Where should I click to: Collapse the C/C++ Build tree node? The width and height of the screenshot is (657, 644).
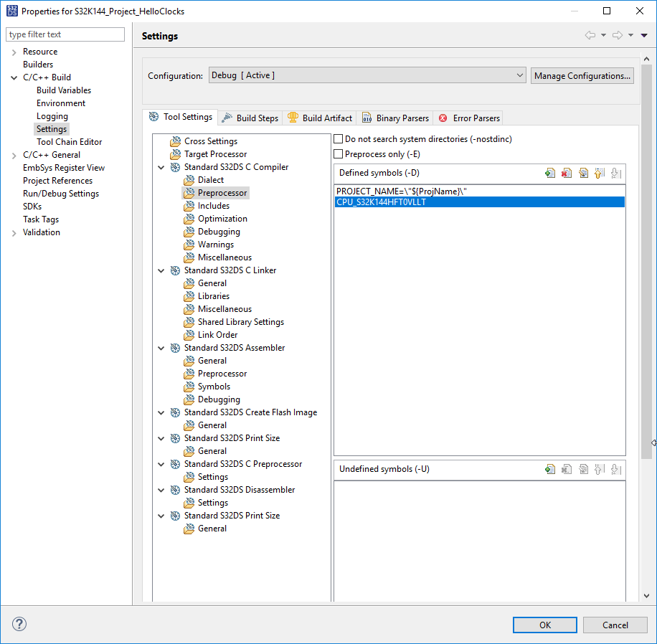click(14, 77)
